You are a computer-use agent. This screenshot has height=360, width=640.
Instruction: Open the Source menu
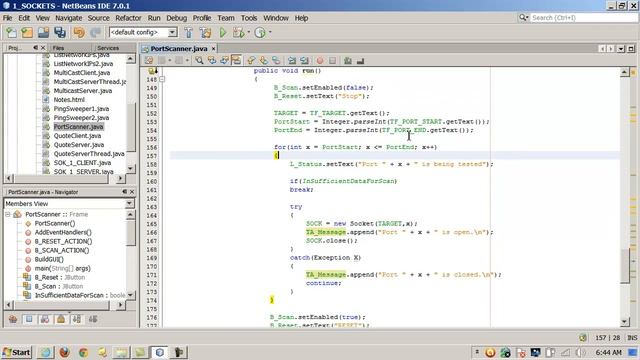[98, 18]
